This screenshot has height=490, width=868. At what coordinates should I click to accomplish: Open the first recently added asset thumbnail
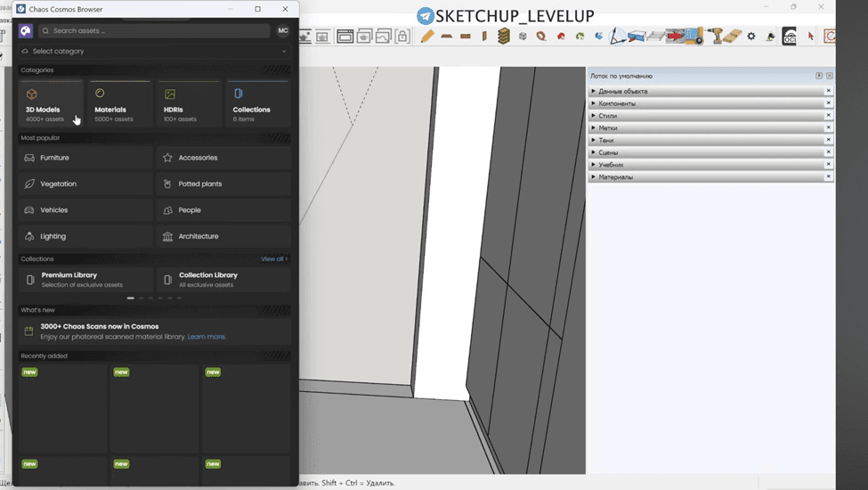tap(62, 408)
